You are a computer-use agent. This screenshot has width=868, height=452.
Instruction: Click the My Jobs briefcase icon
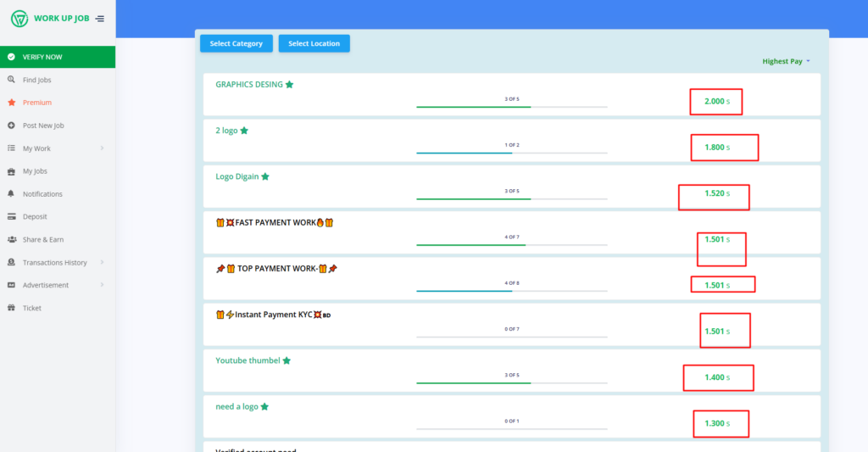pyautogui.click(x=11, y=171)
